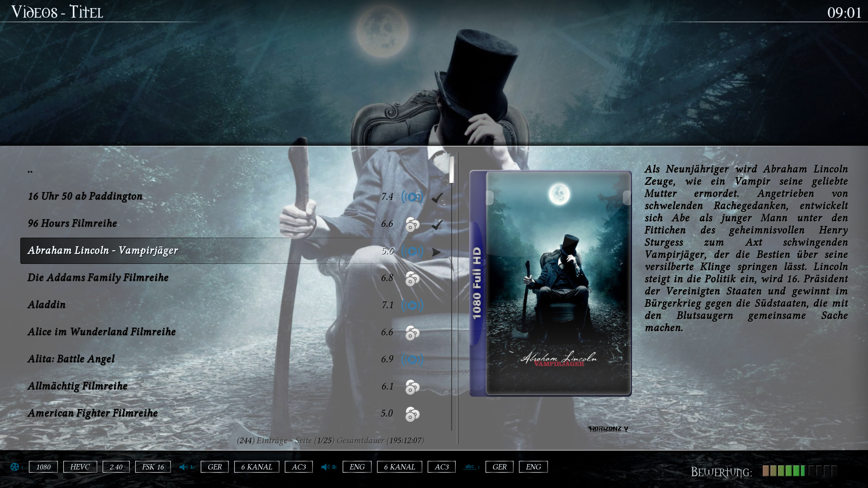Click disc set icon for Allmächtig Filmreihe
Viewport: 868px width, 488px height.
(x=412, y=387)
